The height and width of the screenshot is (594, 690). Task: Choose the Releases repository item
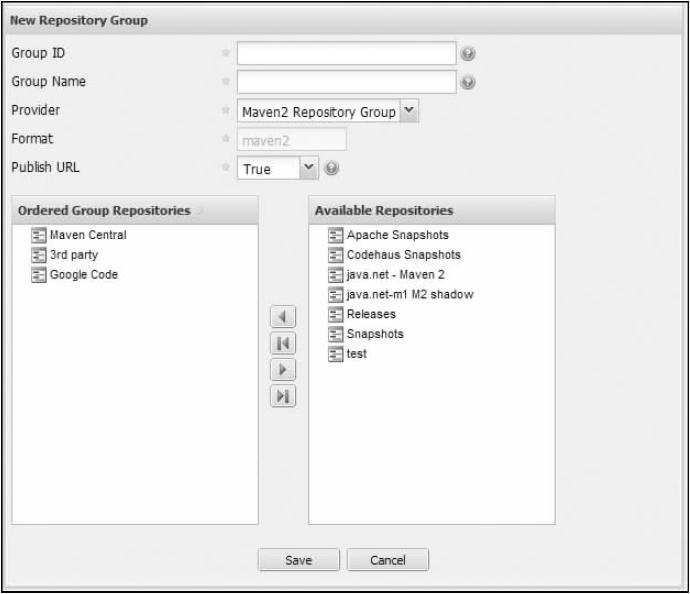pos(371,314)
